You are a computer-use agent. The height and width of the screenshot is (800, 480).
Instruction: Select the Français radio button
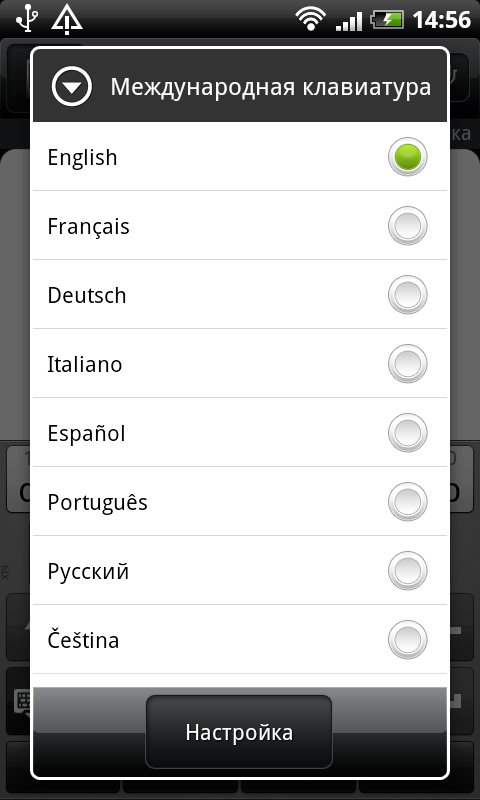point(408,226)
